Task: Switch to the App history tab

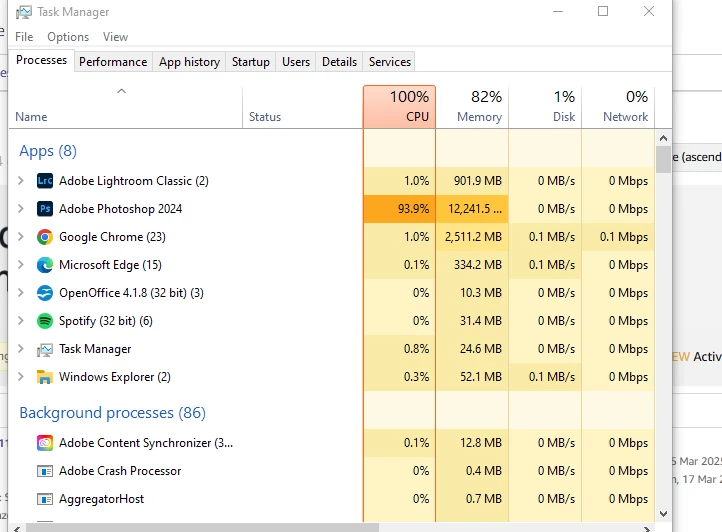Action: 189,62
